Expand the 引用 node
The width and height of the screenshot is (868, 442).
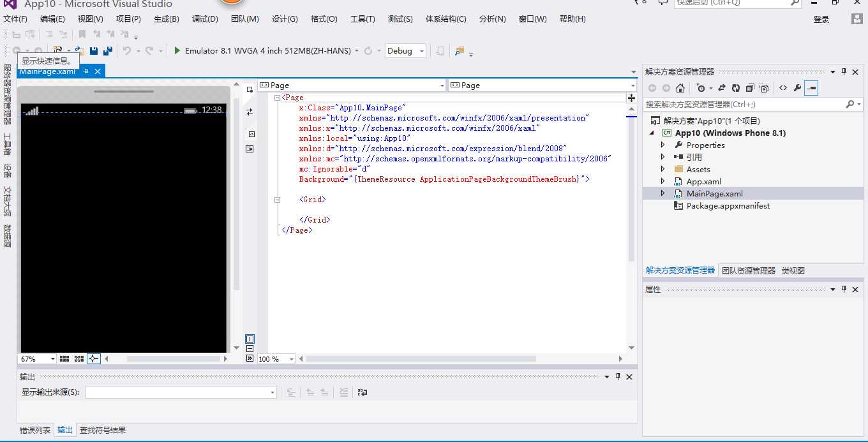tap(662, 157)
